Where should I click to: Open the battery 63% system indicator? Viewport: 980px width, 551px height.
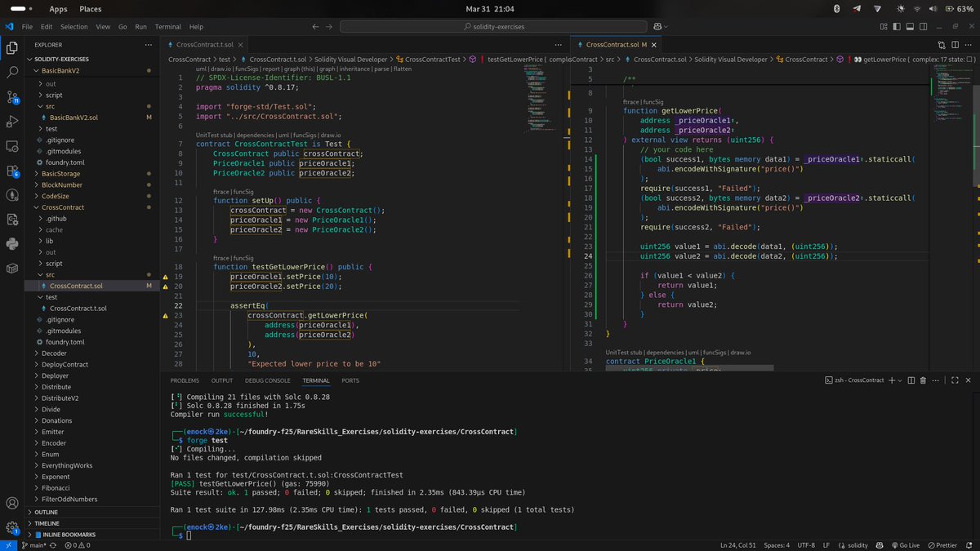pos(960,9)
